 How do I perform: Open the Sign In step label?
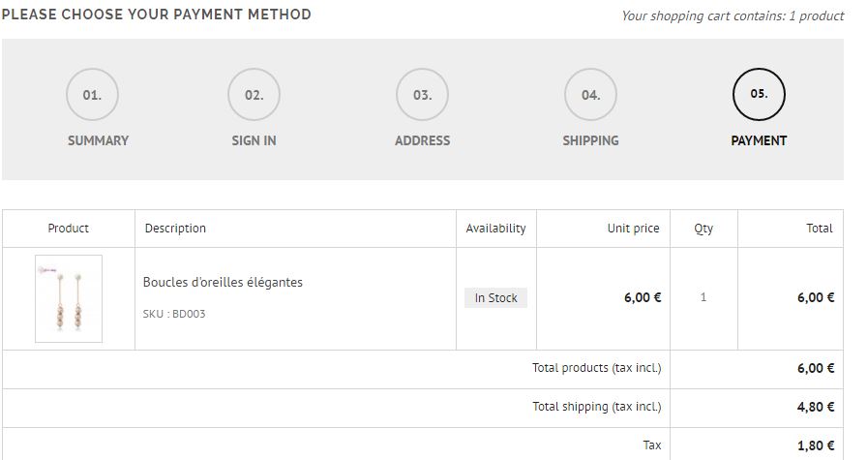pyautogui.click(x=254, y=140)
